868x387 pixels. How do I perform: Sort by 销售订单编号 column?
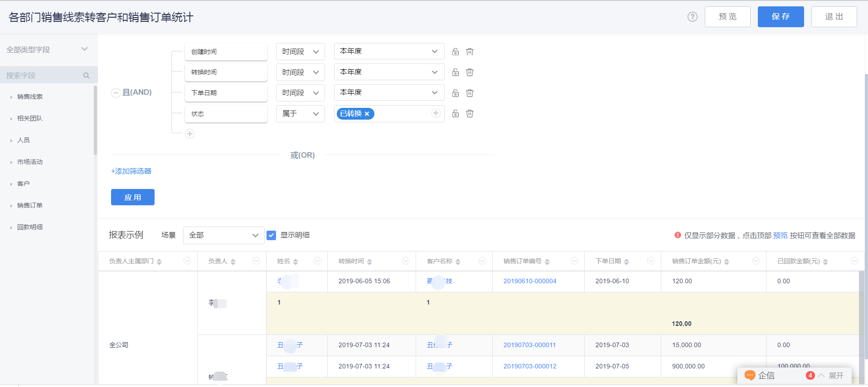(547, 261)
